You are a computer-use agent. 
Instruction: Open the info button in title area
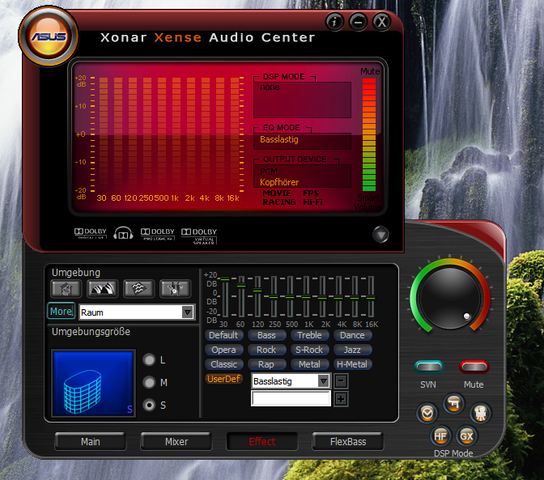tap(334, 22)
